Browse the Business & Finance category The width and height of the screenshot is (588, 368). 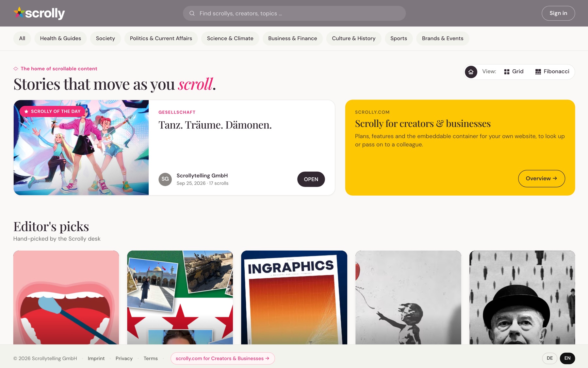point(293,38)
